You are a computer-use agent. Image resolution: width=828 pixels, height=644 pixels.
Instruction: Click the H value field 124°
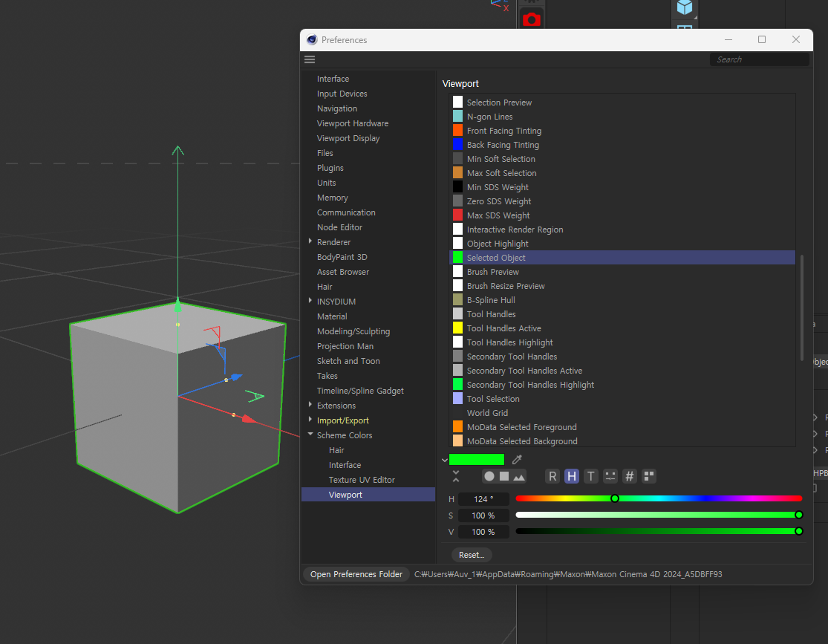483,498
